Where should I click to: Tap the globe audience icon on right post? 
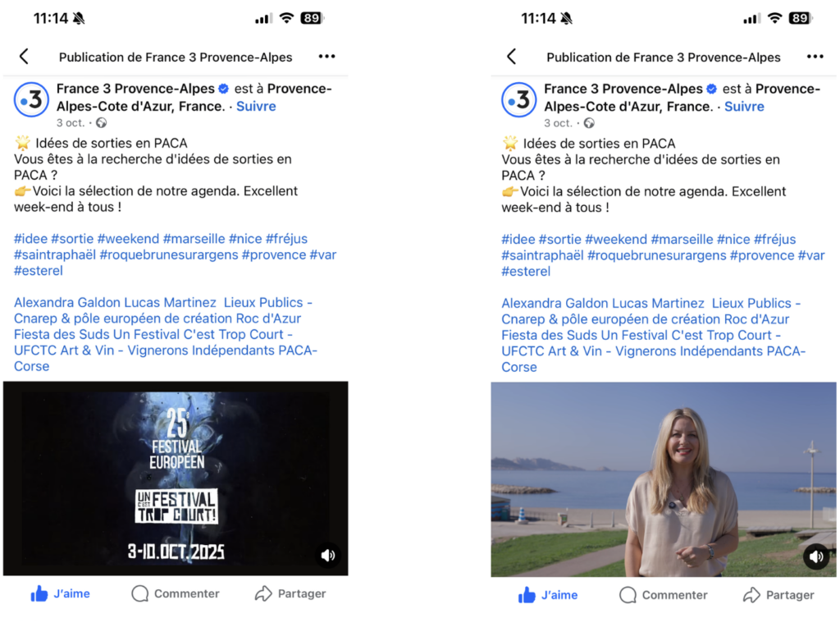point(590,123)
